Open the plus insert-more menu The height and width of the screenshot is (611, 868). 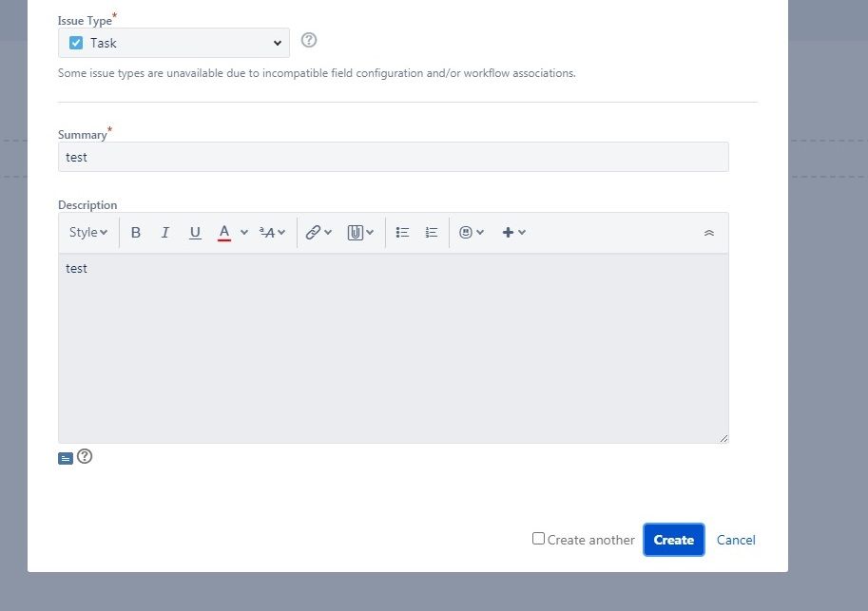[x=513, y=233]
